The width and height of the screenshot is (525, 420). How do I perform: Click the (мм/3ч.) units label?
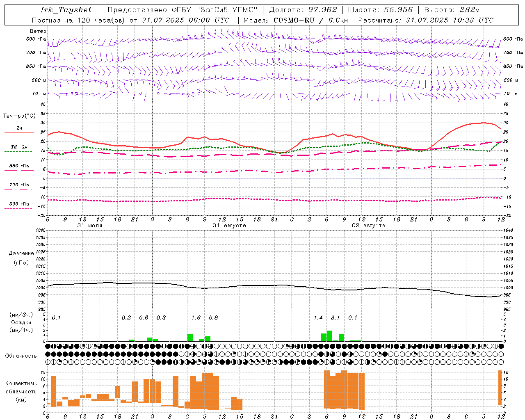pyautogui.click(x=21, y=315)
